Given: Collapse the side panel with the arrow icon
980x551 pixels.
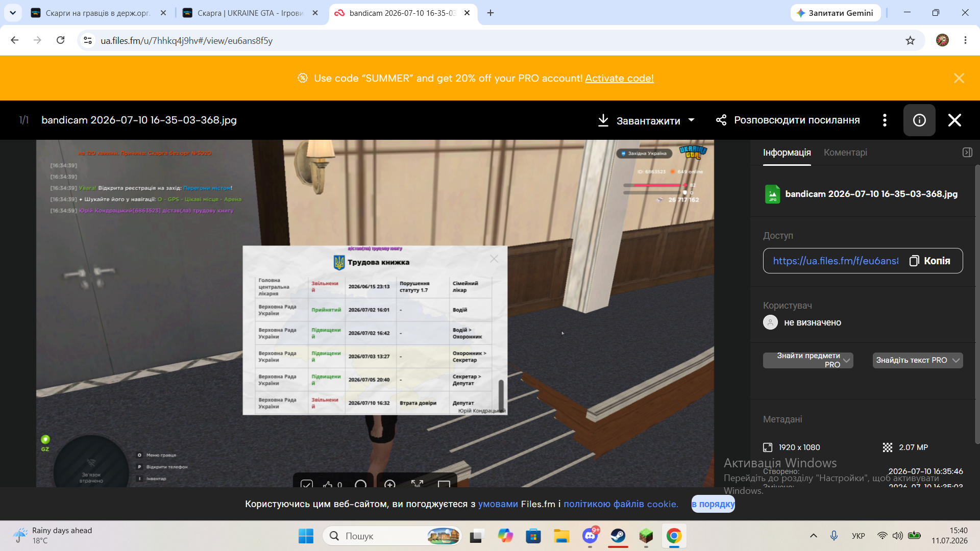Looking at the screenshot, I should click(x=967, y=152).
